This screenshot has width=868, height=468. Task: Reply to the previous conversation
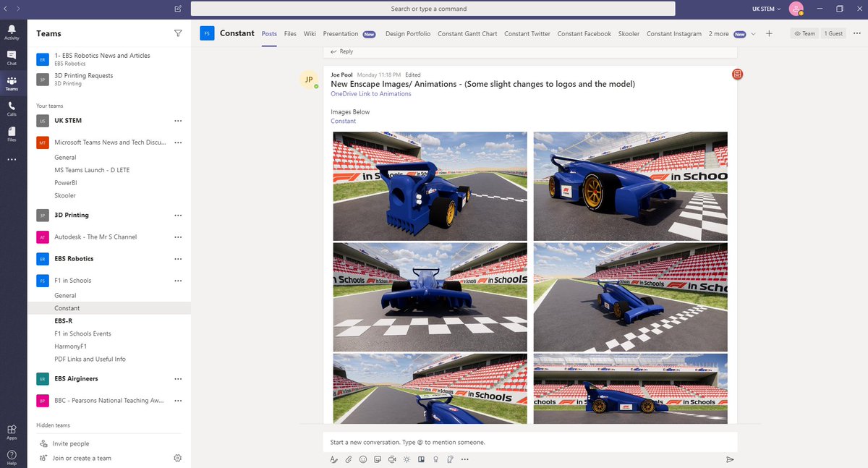coord(342,51)
